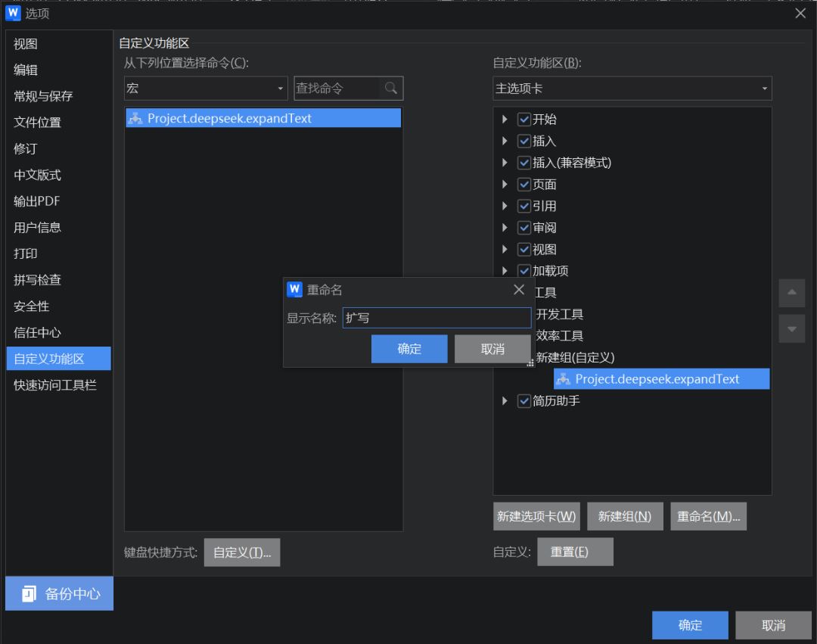Expand the 插入 tree node
The height and width of the screenshot is (644, 817).
coord(505,141)
